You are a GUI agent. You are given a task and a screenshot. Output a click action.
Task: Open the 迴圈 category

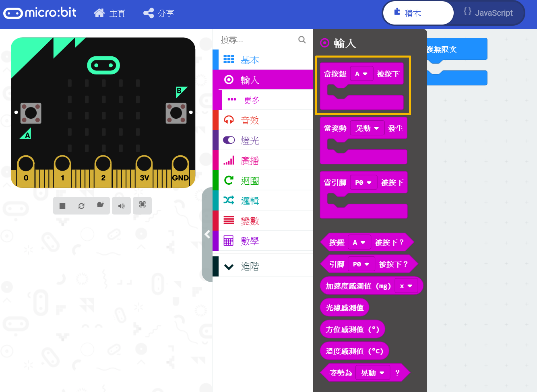(262, 180)
